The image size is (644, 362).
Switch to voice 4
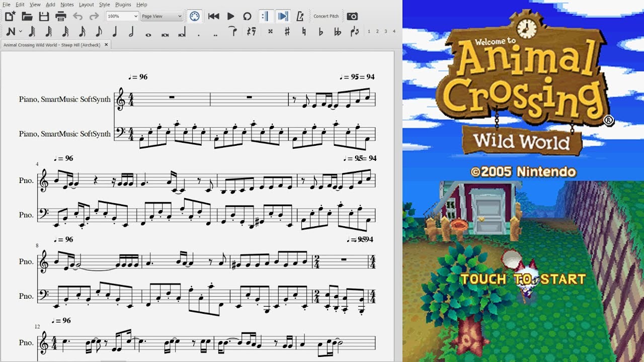point(394,31)
